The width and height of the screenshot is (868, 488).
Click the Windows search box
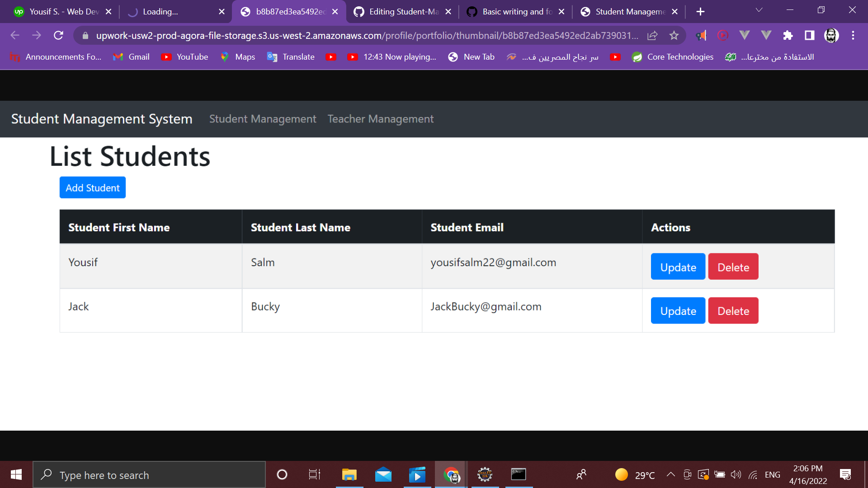click(149, 474)
